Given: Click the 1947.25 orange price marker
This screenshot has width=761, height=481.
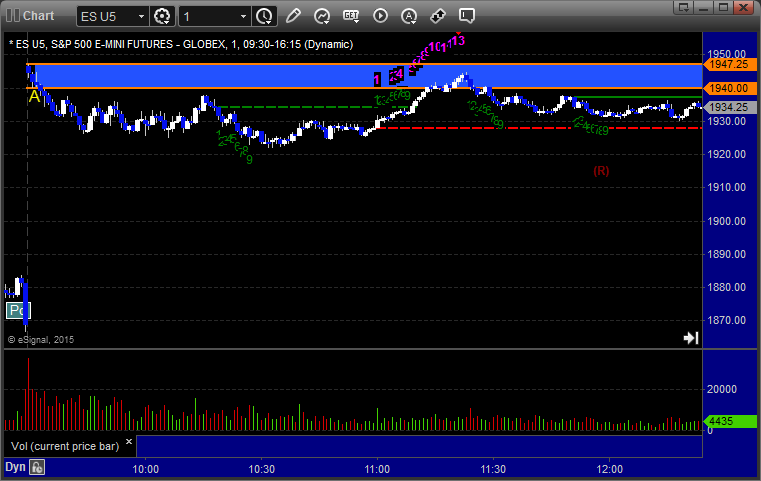Looking at the screenshot, I should (x=729, y=64).
